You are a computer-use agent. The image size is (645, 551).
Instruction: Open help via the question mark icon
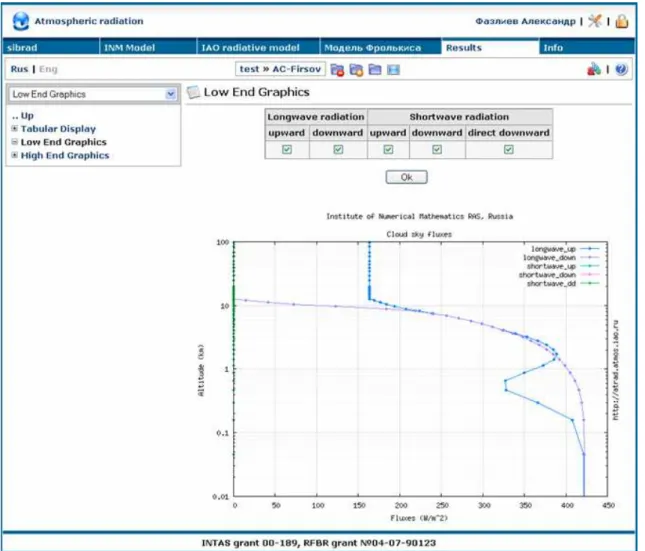click(621, 69)
